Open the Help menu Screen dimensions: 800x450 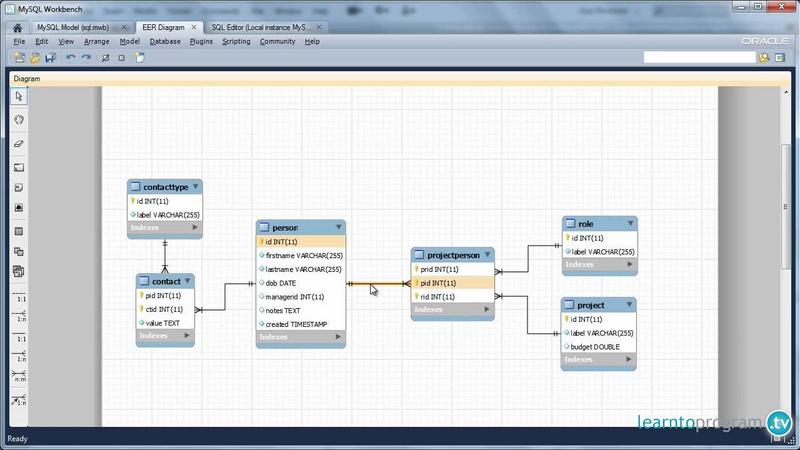[312, 41]
